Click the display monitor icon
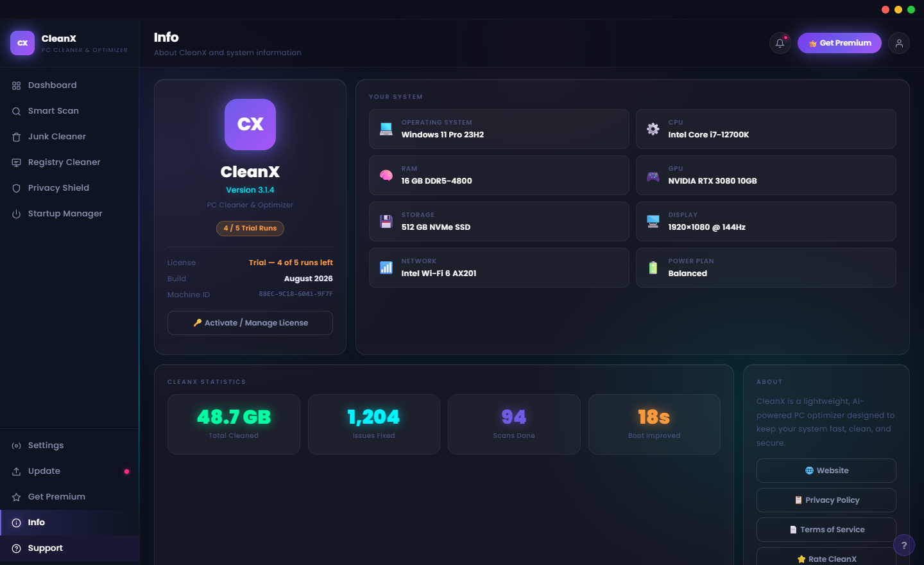 [653, 222]
